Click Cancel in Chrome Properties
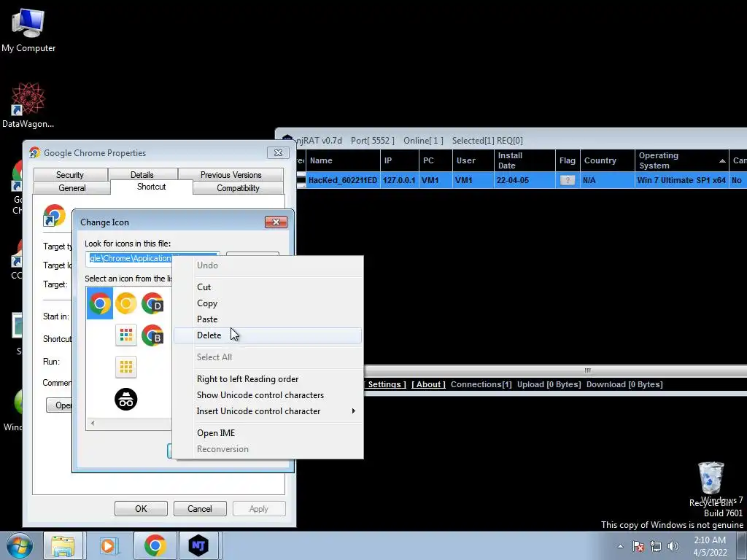The height and width of the screenshot is (560, 747). (x=200, y=508)
